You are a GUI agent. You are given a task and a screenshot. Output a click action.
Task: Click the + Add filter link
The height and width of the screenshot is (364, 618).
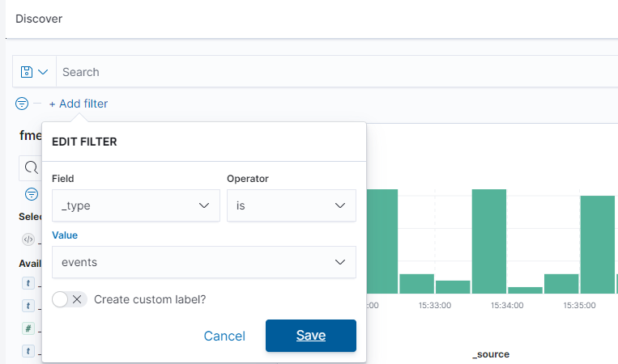pos(78,104)
